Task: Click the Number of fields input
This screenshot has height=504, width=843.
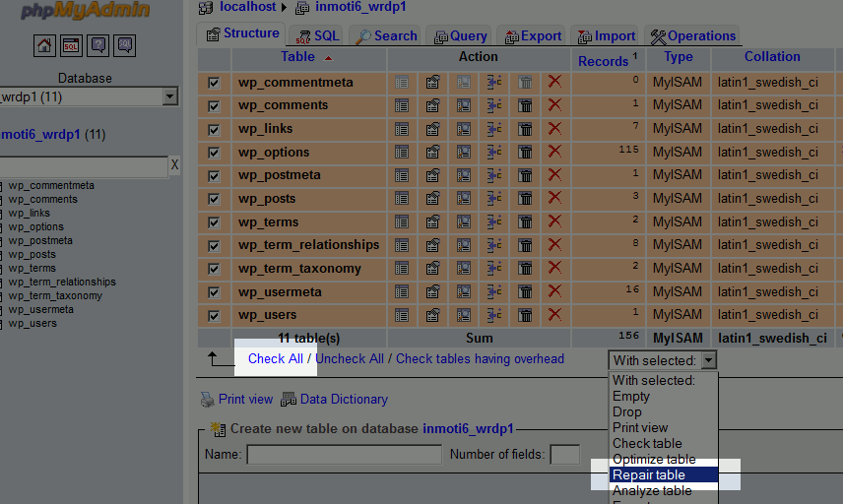Action: click(x=565, y=455)
